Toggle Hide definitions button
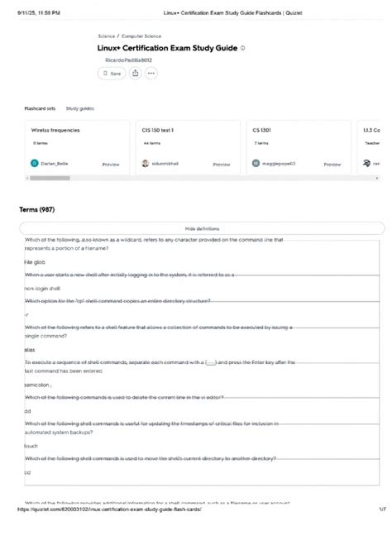The image size is (392, 555). click(202, 228)
